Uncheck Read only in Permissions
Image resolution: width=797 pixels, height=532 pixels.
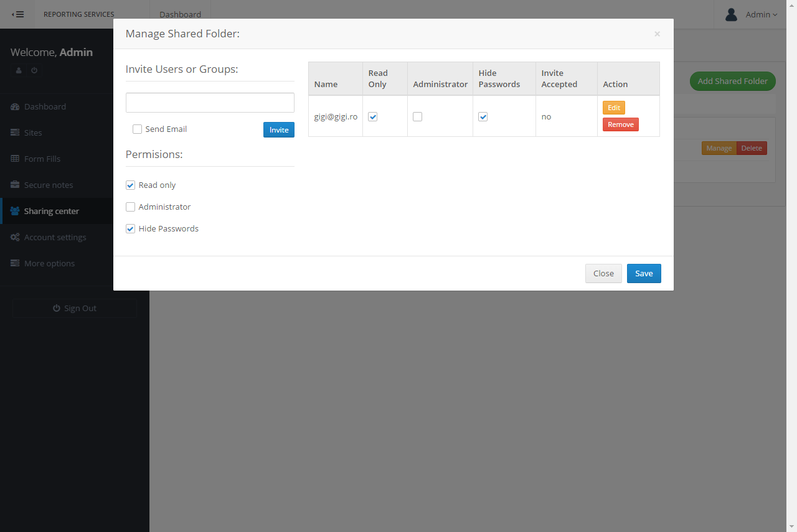[131, 185]
